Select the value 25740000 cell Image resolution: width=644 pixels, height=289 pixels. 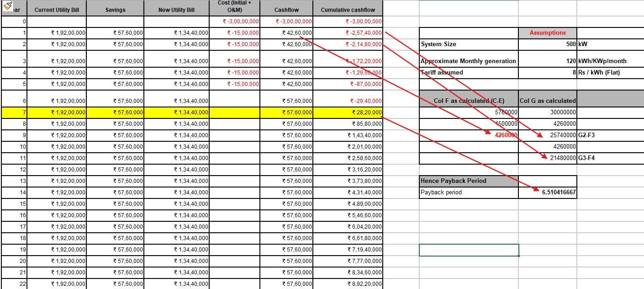tap(548, 135)
